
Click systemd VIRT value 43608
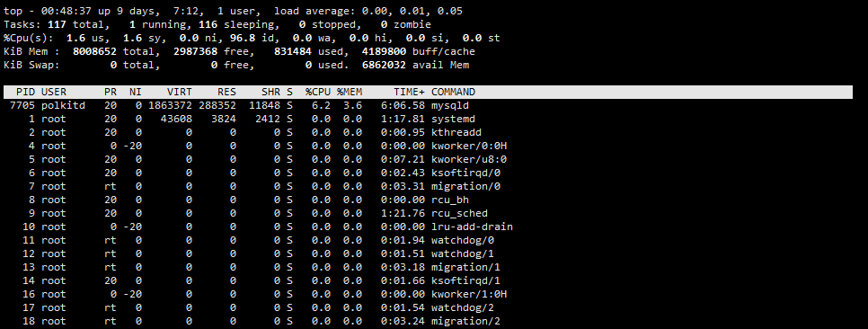(x=177, y=119)
